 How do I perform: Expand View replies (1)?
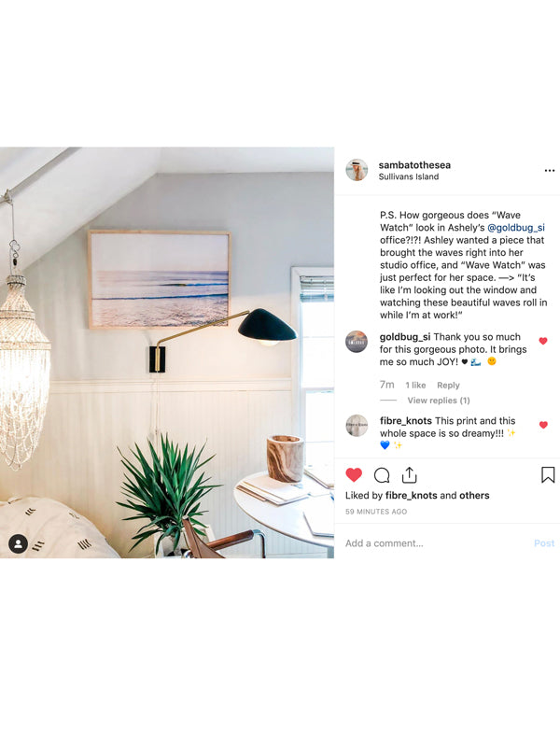click(438, 401)
